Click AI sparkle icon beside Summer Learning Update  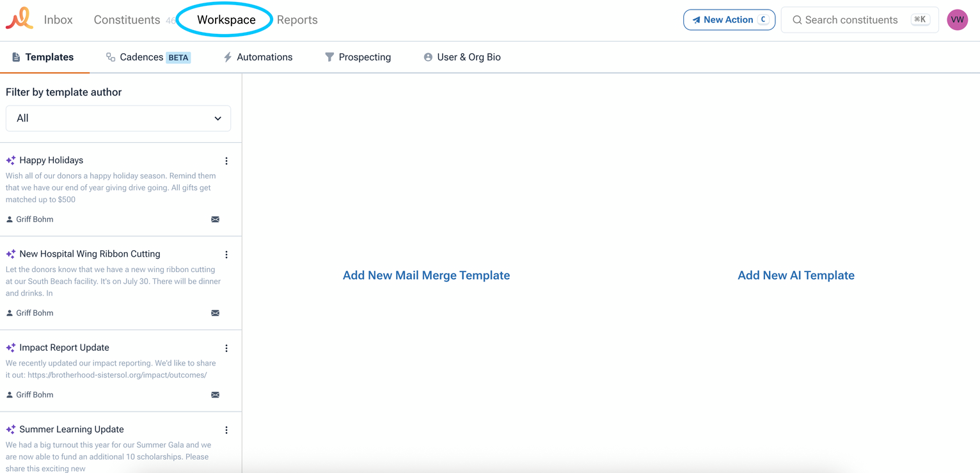[11, 429]
